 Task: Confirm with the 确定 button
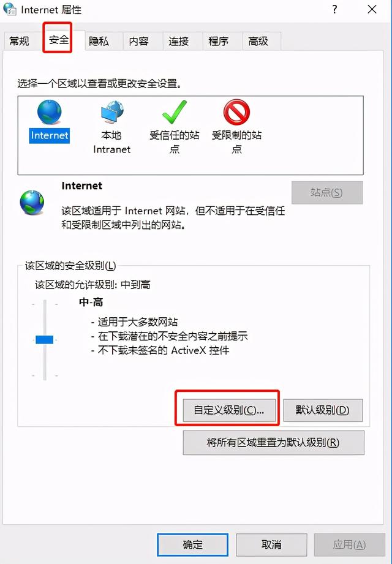point(193,544)
